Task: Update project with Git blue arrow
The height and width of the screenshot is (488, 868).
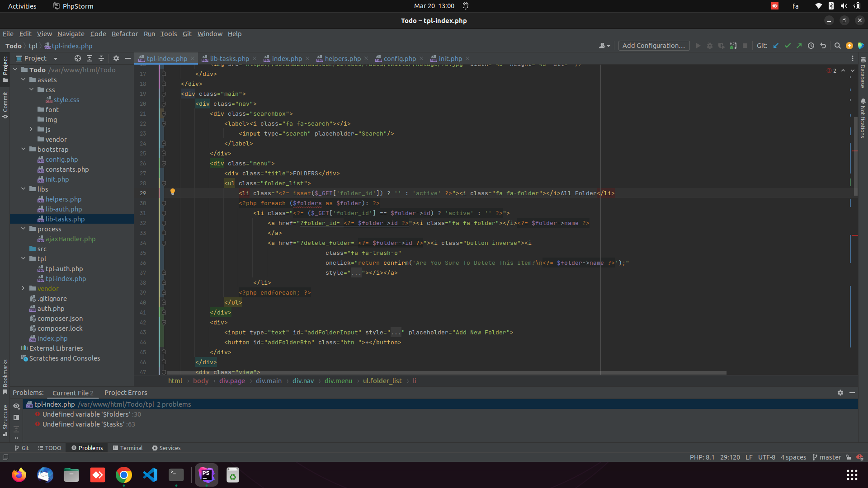Action: point(776,46)
